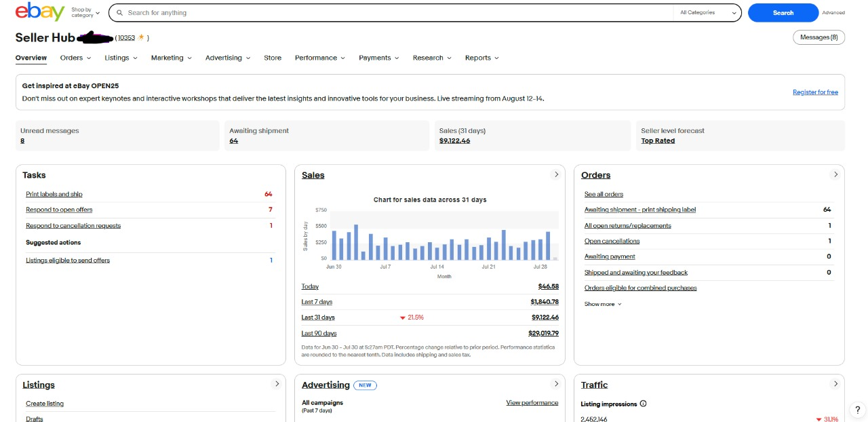Open Respond to open offers task

59,210
